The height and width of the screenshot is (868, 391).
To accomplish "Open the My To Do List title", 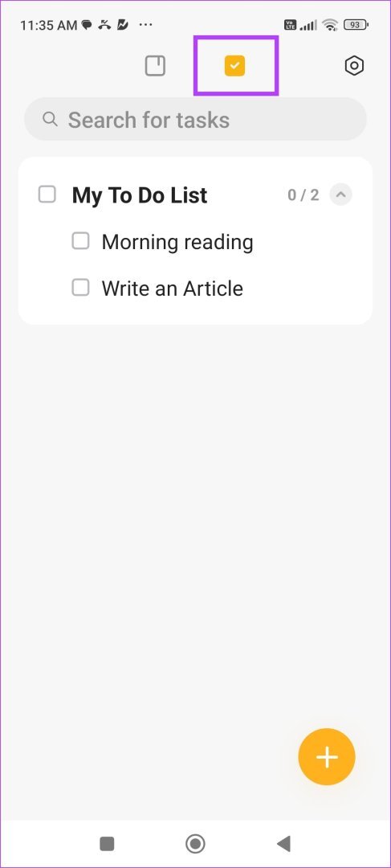I will (140, 195).
